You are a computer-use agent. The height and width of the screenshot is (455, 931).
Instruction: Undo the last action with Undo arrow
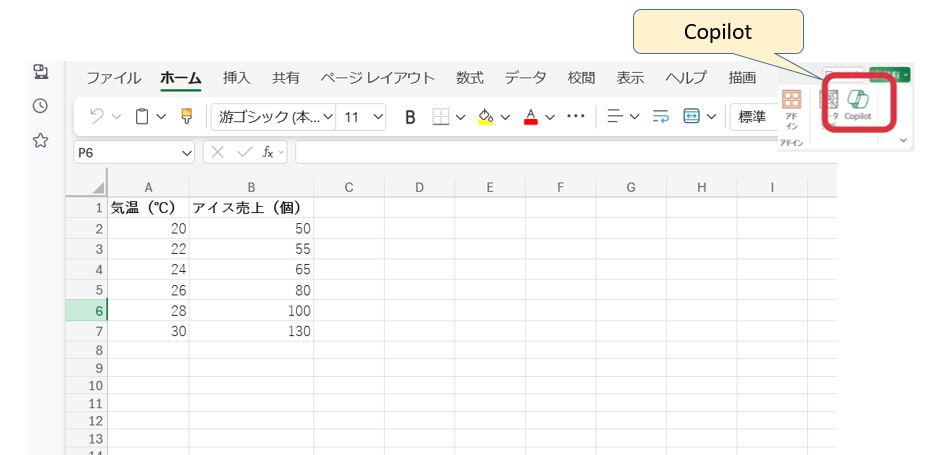(97, 116)
